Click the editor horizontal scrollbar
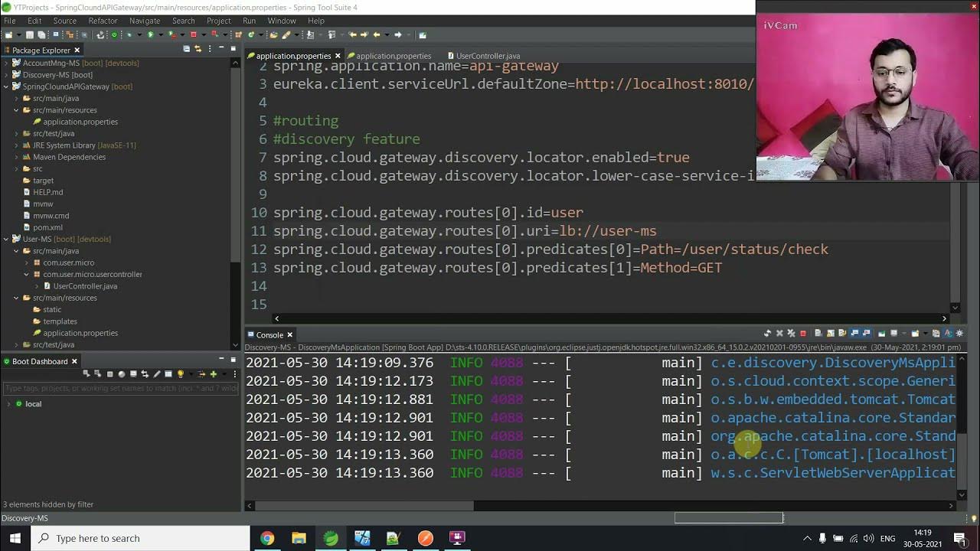980x551 pixels. click(x=610, y=318)
